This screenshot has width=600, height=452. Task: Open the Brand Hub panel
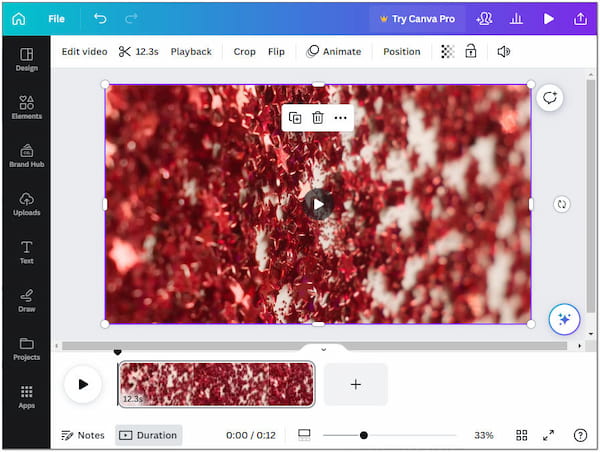(26, 156)
